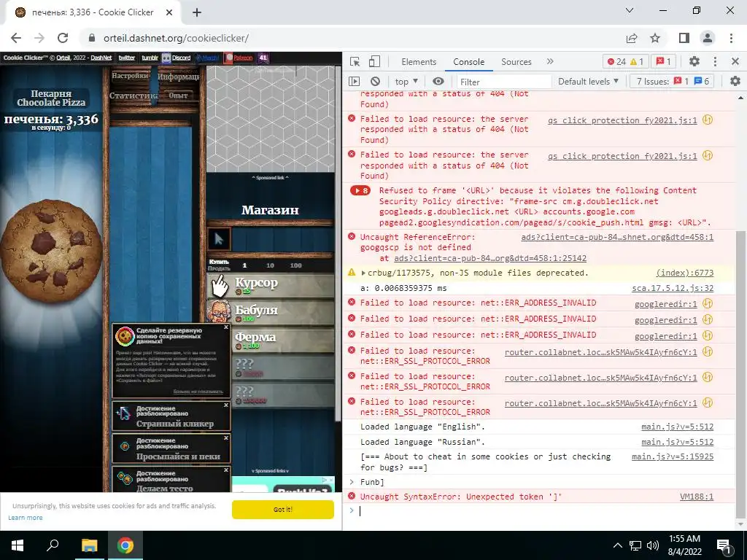Buy the Курсор building
747x560 pixels.
point(271,285)
